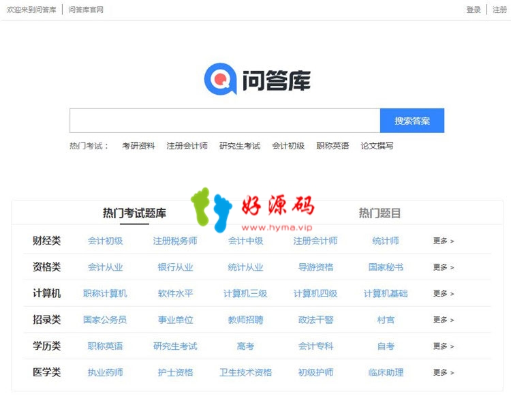Image resolution: width=511 pixels, height=420 pixels.
Task: Select hot exam link 考研资料
Action: (138, 146)
